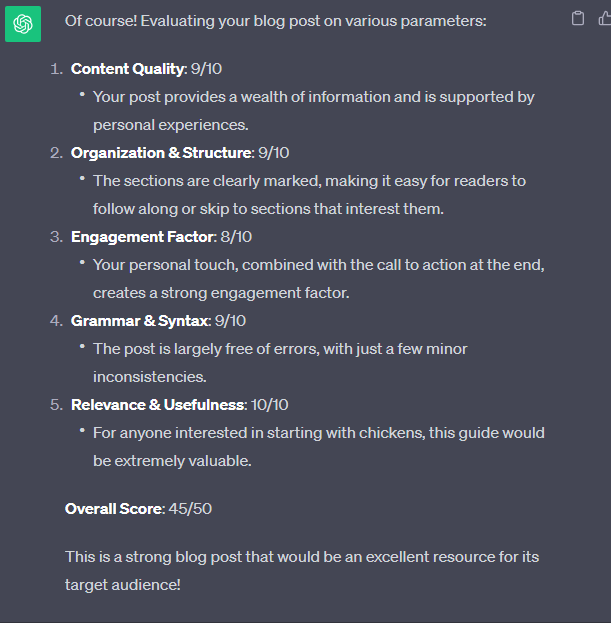Click the 8/10 engagement score
611x623 pixels.
click(236, 237)
